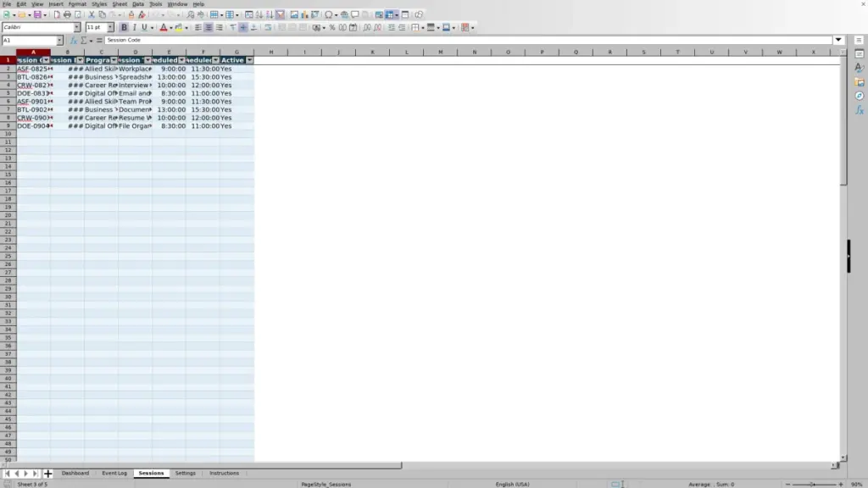Open the filter dropdown in column A header
This screenshot has width=868, height=488.
pyautogui.click(x=46, y=60)
